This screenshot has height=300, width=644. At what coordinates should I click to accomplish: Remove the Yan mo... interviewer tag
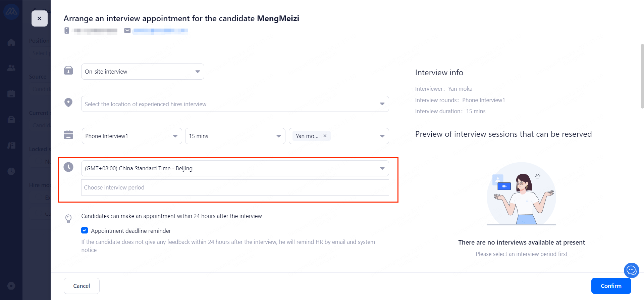pyautogui.click(x=325, y=136)
